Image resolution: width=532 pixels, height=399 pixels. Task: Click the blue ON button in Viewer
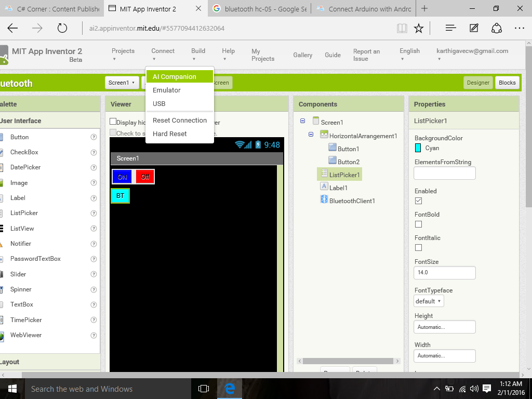pos(122,177)
